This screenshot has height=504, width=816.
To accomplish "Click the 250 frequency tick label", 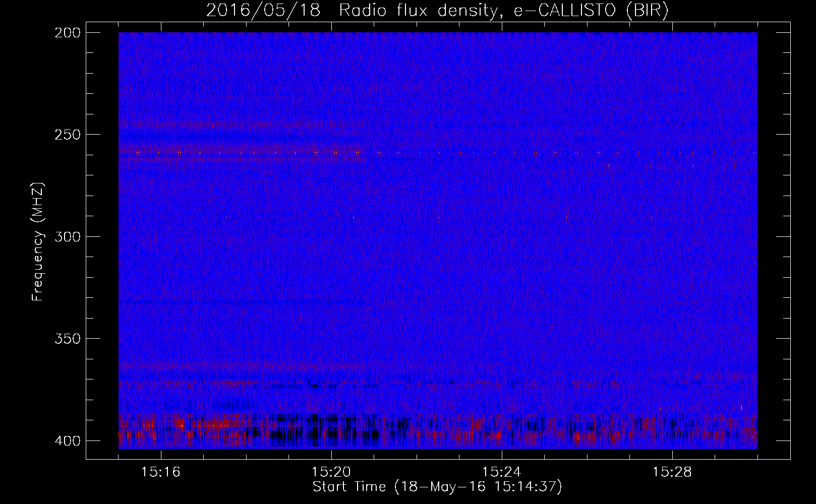I will point(67,135).
